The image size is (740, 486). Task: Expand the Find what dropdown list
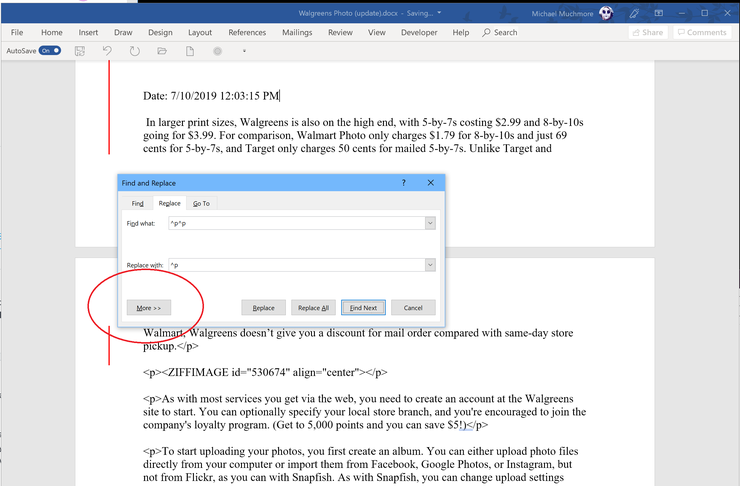point(430,223)
